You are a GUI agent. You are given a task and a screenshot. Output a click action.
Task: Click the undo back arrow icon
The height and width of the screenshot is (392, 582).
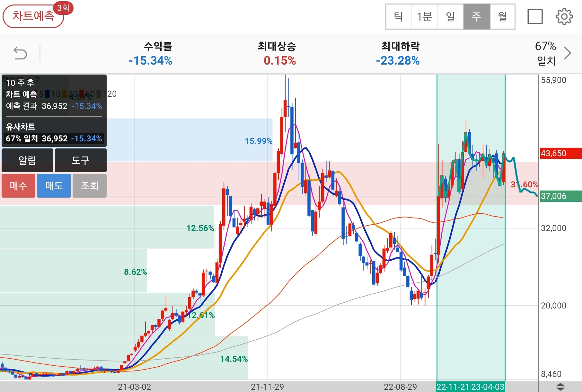(20, 53)
